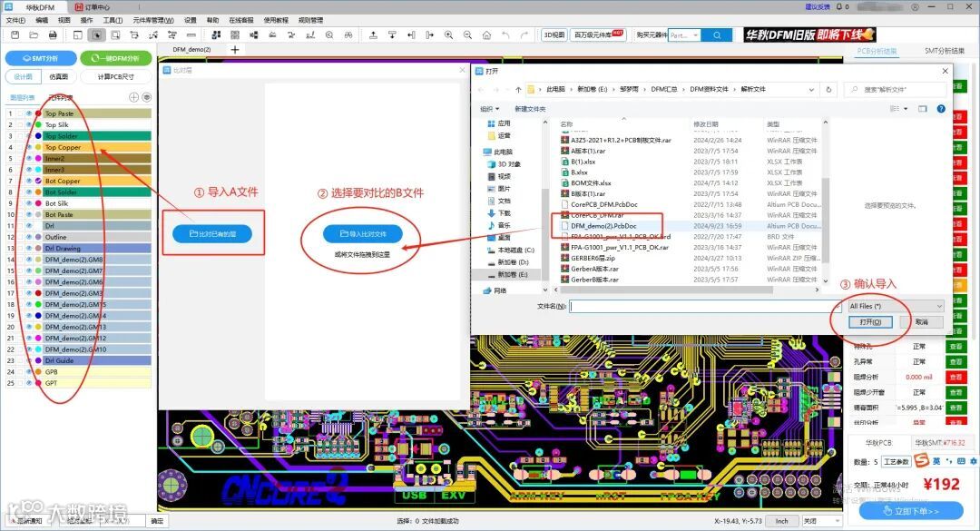
Task: Click the Undo arrow icon
Action: tap(505, 34)
